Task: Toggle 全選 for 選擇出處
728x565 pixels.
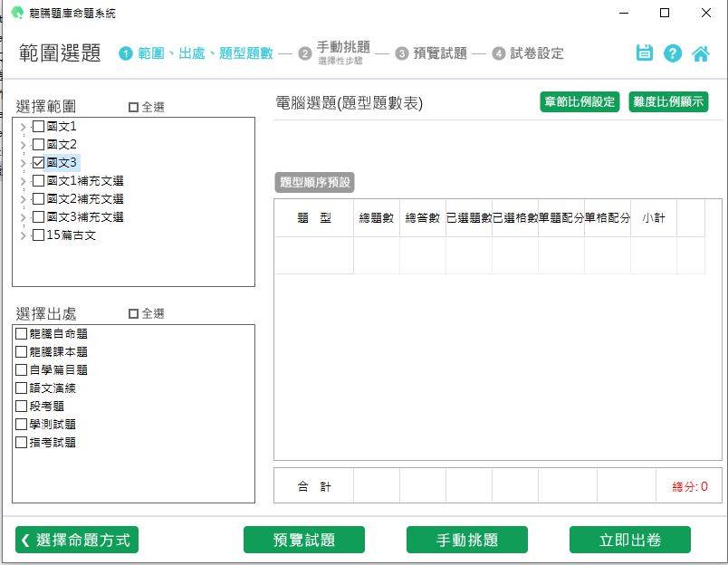Action: tap(133, 314)
